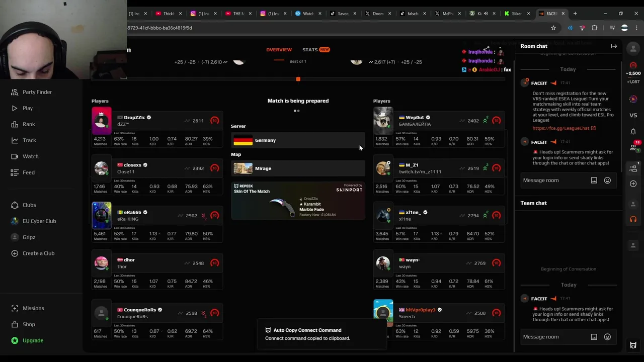
Task: Click the share icon near stream chat
Action: (x=487, y=49)
